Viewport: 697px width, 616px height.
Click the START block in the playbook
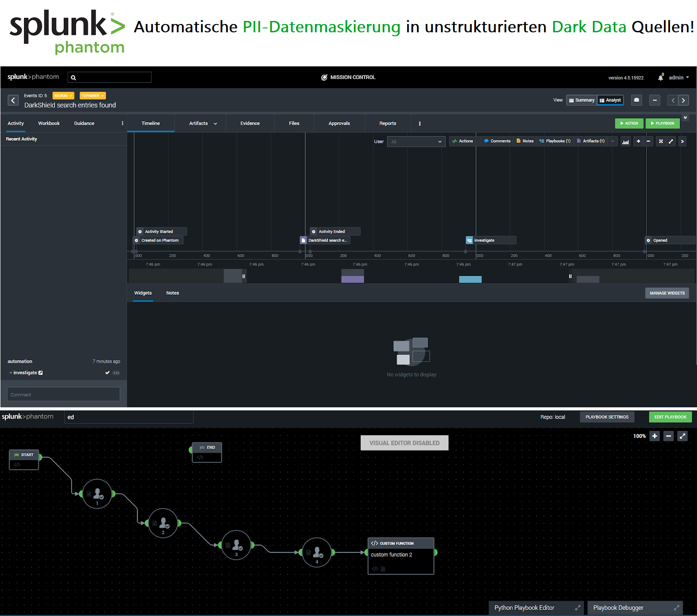[x=24, y=460]
